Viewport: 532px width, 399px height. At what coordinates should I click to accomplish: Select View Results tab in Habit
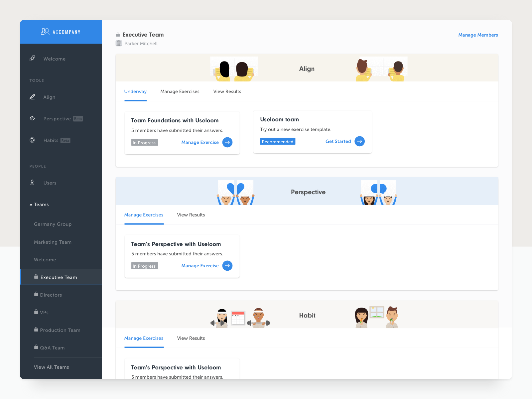coord(191,338)
